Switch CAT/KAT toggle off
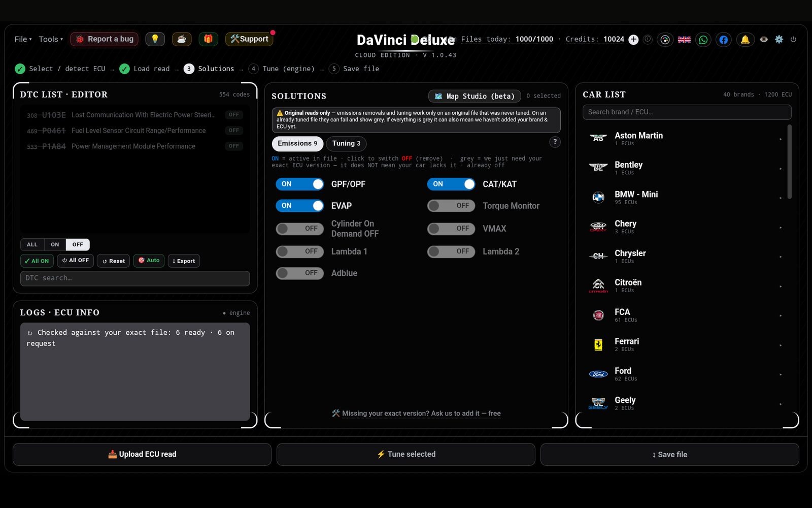 coord(451,184)
